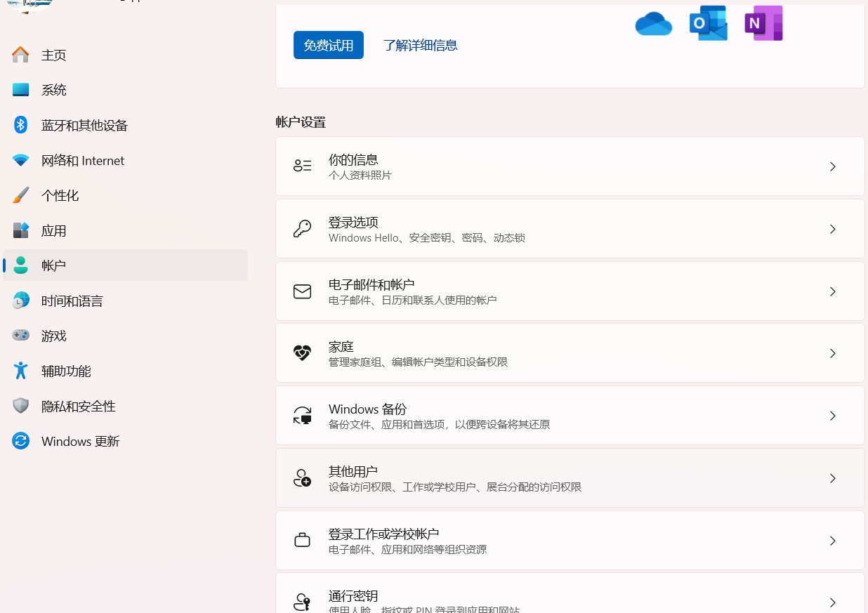Open Windows 更新 from the sidebar
Image resolution: width=868 pixels, height=613 pixels.
click(x=125, y=441)
